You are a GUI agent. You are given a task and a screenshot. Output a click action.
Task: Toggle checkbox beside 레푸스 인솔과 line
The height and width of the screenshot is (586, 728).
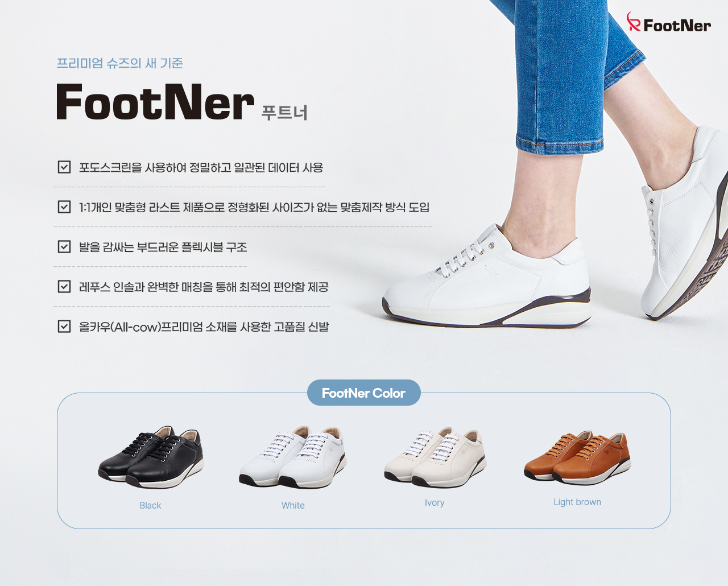pos(64,287)
